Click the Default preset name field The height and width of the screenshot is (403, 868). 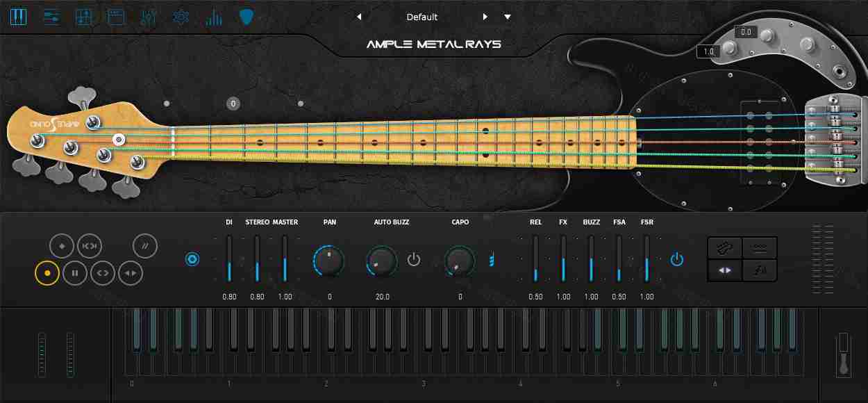422,17
